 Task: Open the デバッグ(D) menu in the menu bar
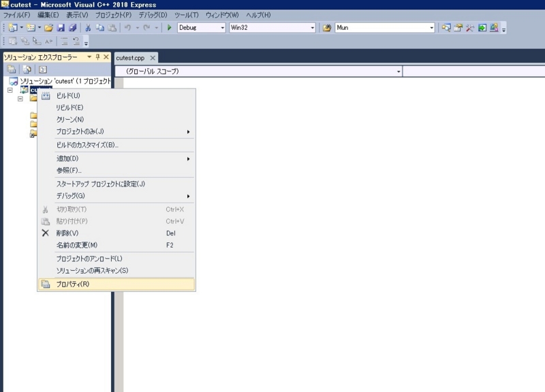pos(153,15)
